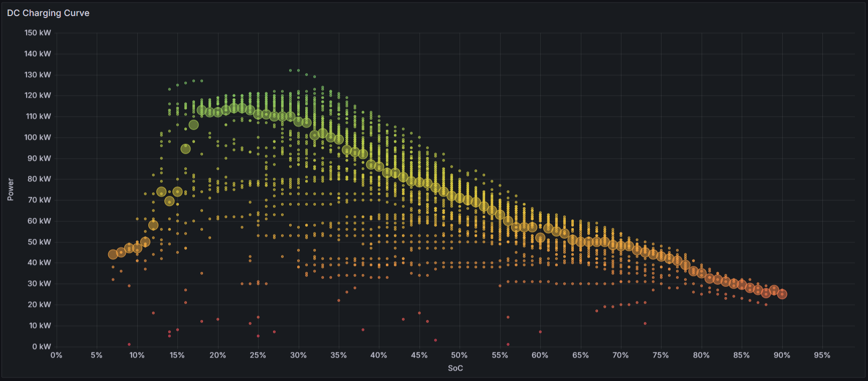Click the topmost green dot at 29% SoC

(290, 71)
